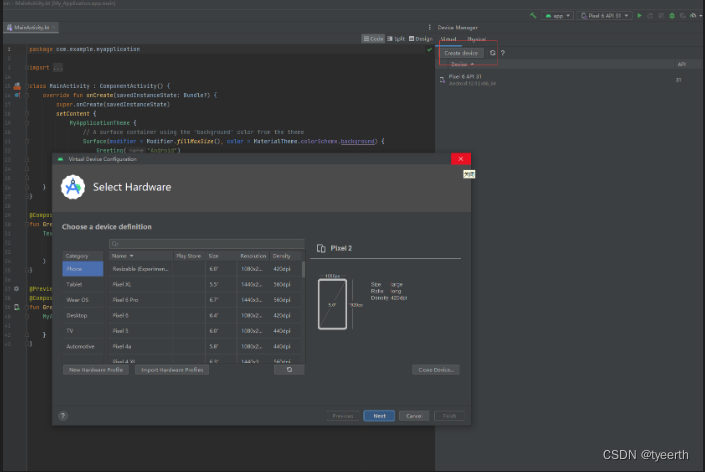Viewport: 705px width, 472px height.
Task: Select the Pixel 6 Pro row
Action: [x=205, y=300]
